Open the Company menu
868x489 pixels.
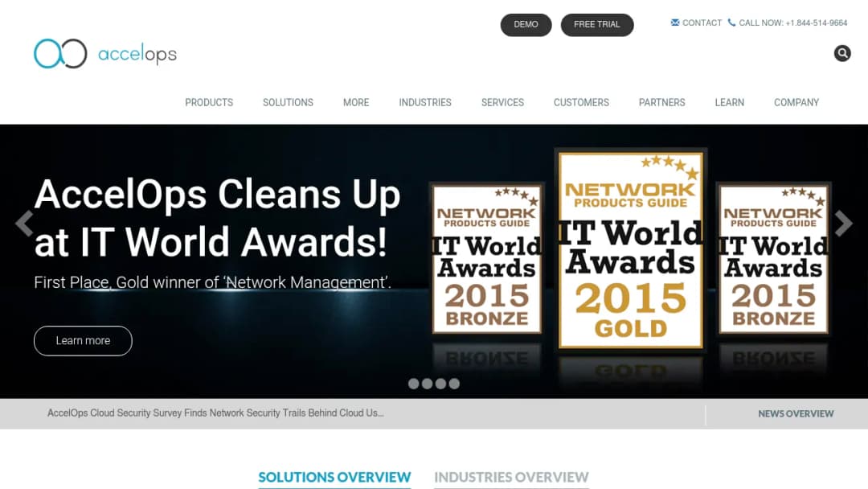pyautogui.click(x=796, y=102)
